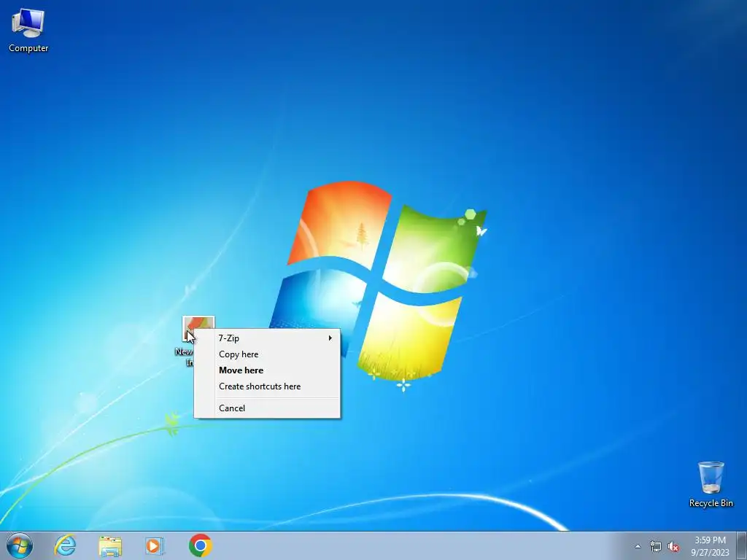Click the Show desktop strip

pyautogui.click(x=742, y=545)
